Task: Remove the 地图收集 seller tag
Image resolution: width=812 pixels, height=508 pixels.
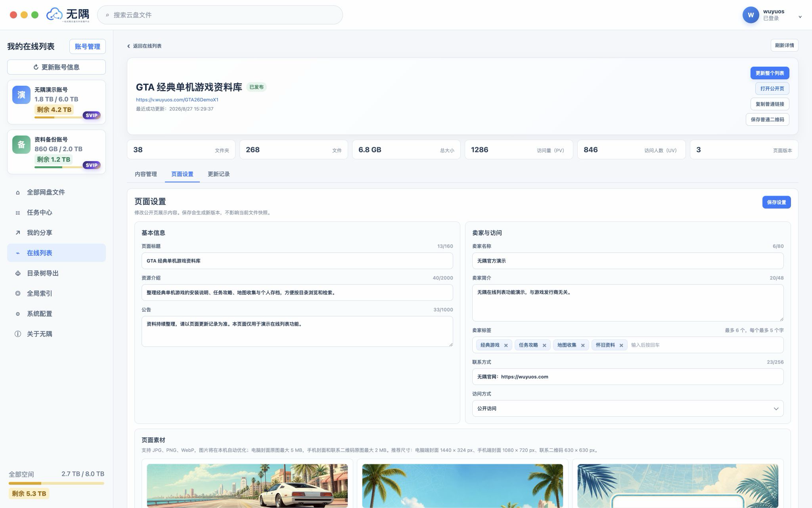Action: coord(583,345)
